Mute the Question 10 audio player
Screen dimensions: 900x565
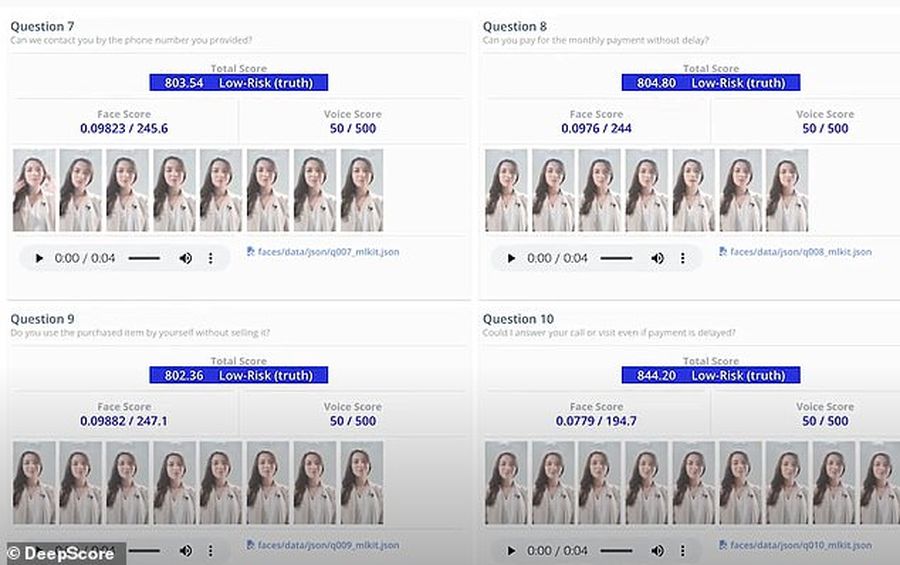(x=657, y=551)
